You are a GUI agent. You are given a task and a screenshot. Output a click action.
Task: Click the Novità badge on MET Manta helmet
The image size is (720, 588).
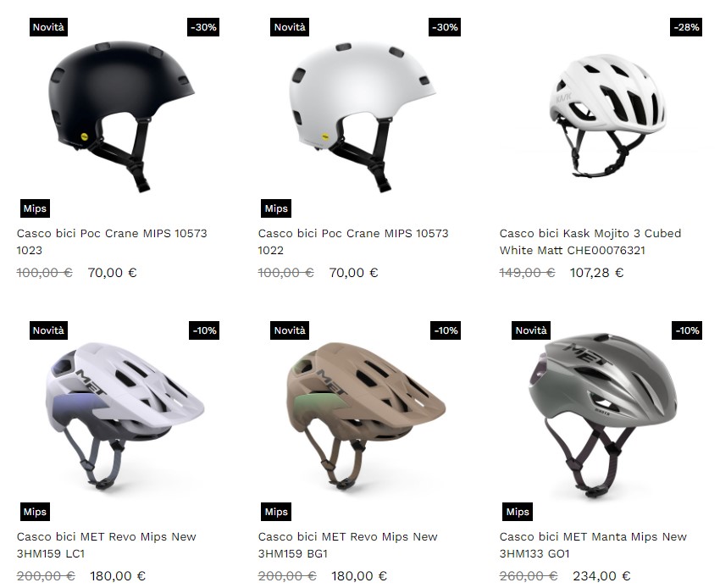pos(531,330)
